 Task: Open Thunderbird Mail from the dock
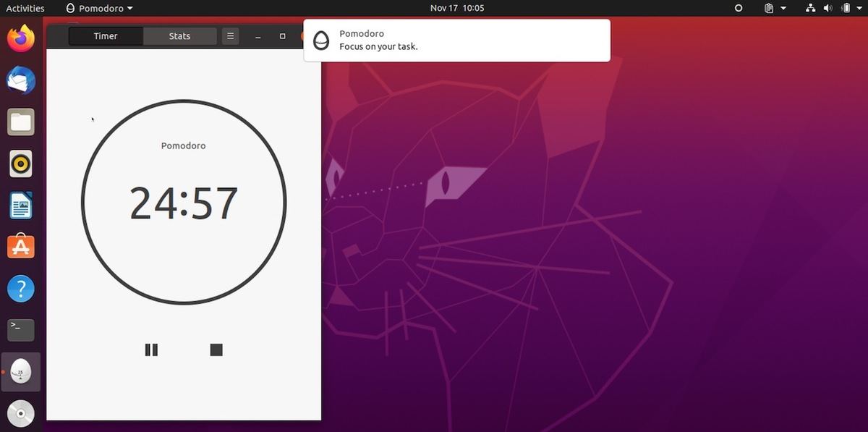(x=21, y=80)
